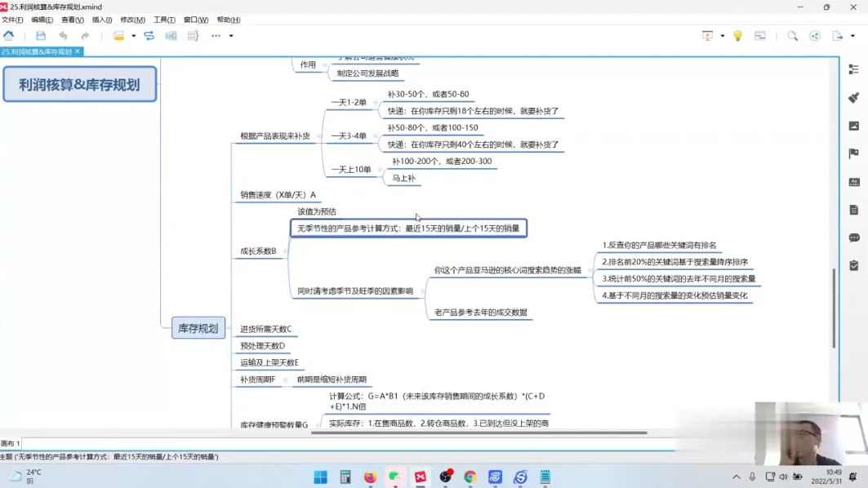Collapse the 成长系数B branch
This screenshot has width=868, height=488.
click(x=285, y=251)
